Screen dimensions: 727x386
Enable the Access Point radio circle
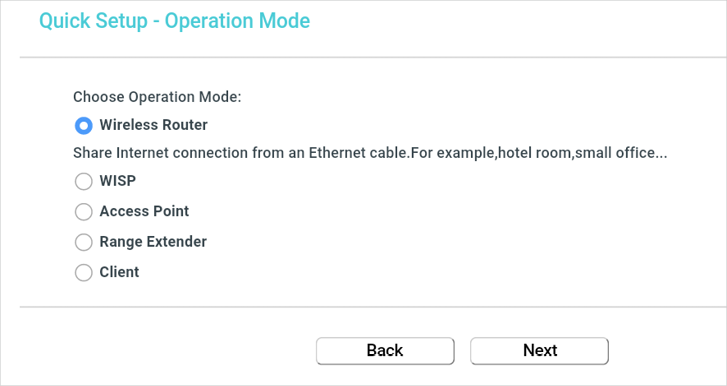click(x=83, y=211)
